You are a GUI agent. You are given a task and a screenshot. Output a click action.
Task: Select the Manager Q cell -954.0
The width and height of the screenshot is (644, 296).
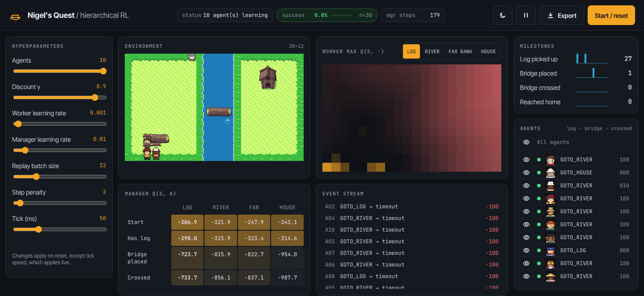(x=287, y=258)
